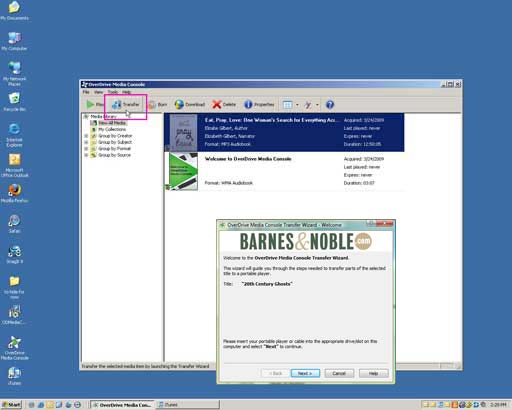Select My Collections in the tree
Image resolution: width=512 pixels, height=410 pixels.
click(112, 129)
